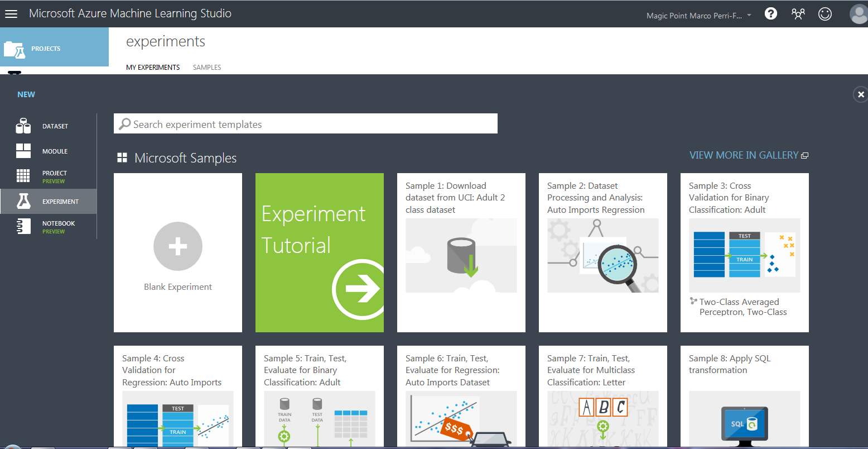Screen dimensions: 868x449
Task: Open Sample 6 Regression Auto Imports Dataset
Action: coord(461,396)
